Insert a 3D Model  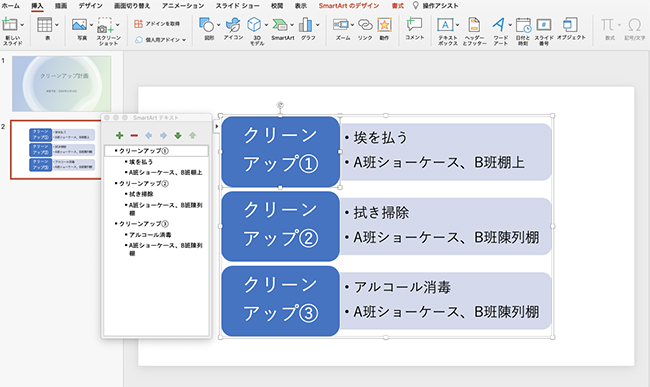[254, 25]
